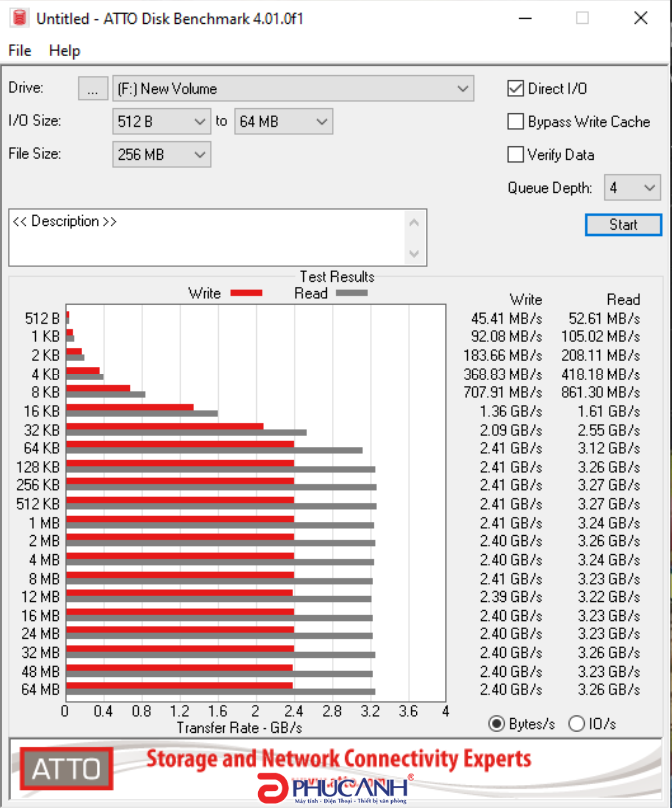
Task: Click the 128 KB row label in chart
Action: (38, 467)
